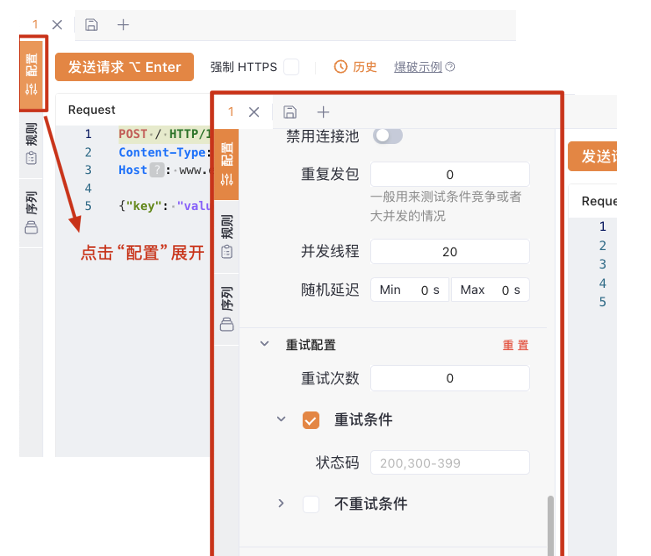Click the 重置 reset link
651x556 pixels.
pyautogui.click(x=516, y=345)
